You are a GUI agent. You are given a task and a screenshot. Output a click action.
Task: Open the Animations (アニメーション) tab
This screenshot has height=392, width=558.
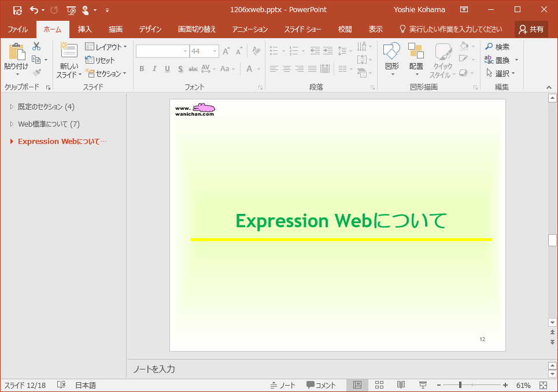[250, 29]
